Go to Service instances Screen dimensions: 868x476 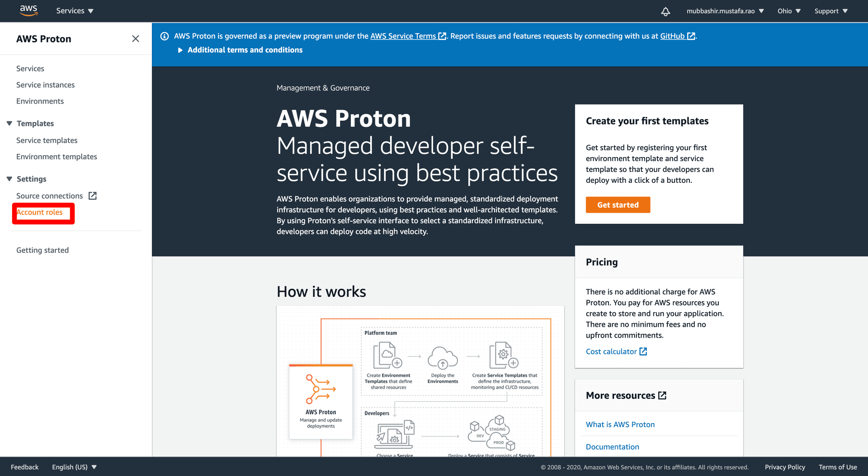(x=45, y=85)
